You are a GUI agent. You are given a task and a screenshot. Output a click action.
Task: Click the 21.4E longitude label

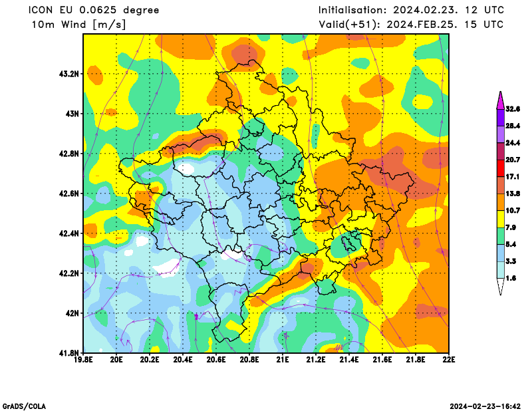click(x=349, y=359)
